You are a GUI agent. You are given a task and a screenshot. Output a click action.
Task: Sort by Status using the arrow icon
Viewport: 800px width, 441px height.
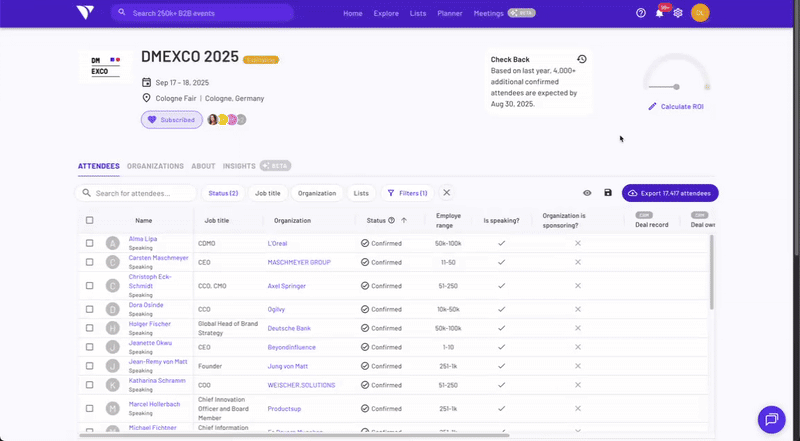(404, 220)
